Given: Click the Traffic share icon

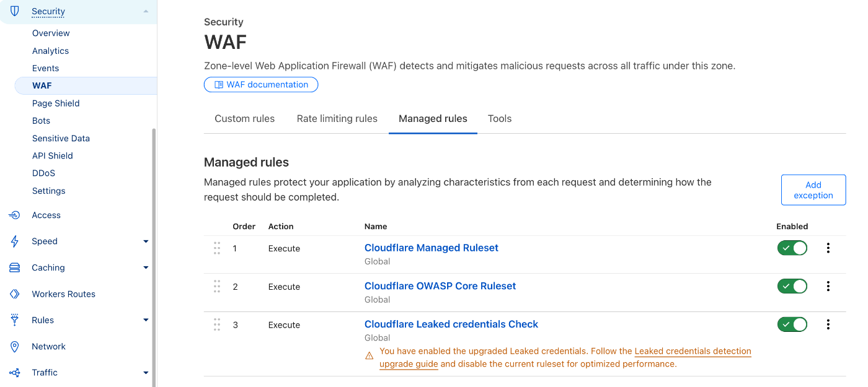Looking at the screenshot, I should (15, 373).
